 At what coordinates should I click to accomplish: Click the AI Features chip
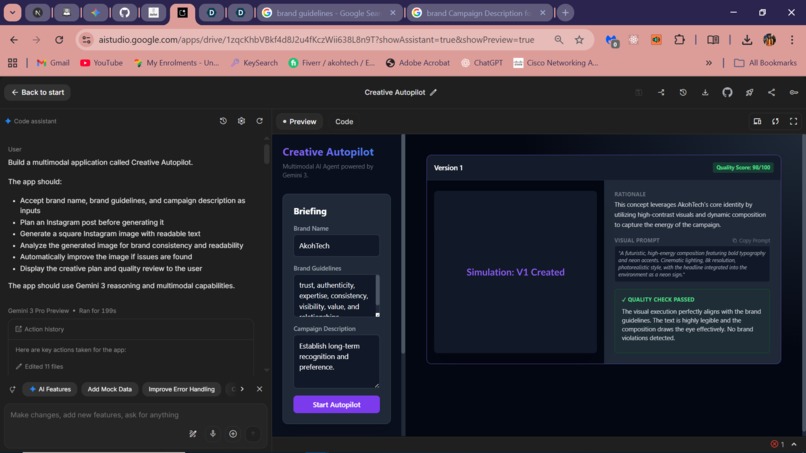click(x=50, y=389)
